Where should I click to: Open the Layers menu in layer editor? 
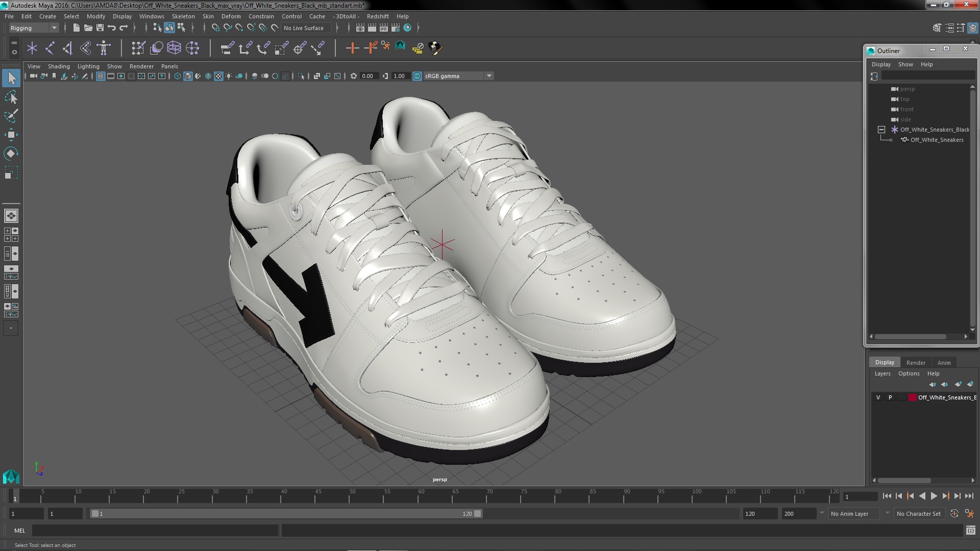(x=883, y=373)
